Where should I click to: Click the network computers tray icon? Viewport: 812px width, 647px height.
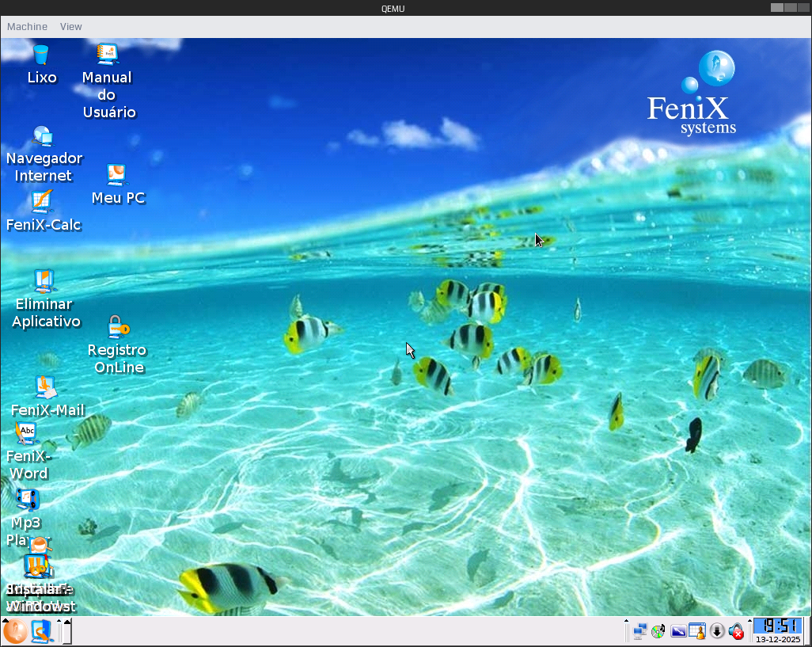point(640,631)
